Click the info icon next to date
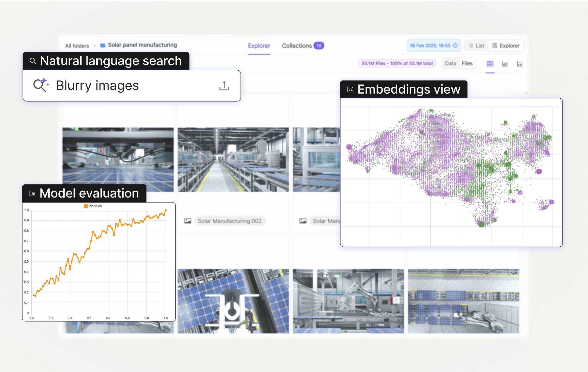The height and width of the screenshot is (372, 588). pos(455,46)
